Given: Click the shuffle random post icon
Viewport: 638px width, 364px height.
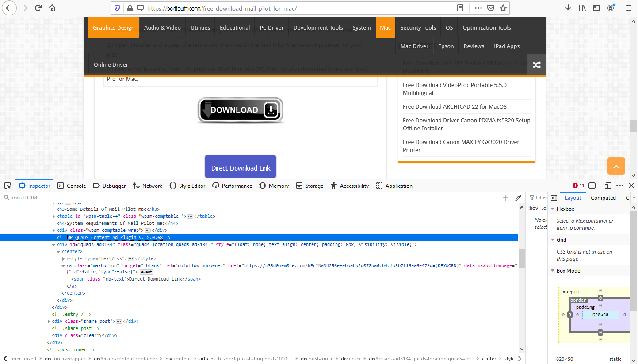Looking at the screenshot, I should (x=537, y=65).
